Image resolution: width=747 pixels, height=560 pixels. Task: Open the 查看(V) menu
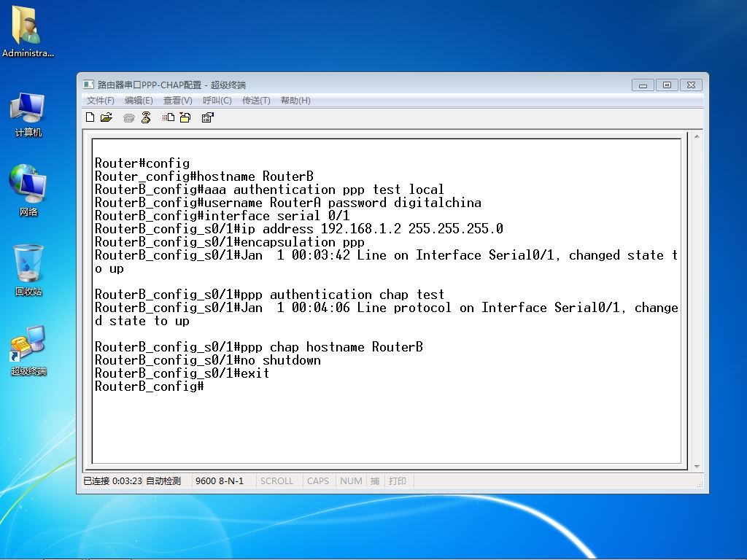(x=178, y=101)
